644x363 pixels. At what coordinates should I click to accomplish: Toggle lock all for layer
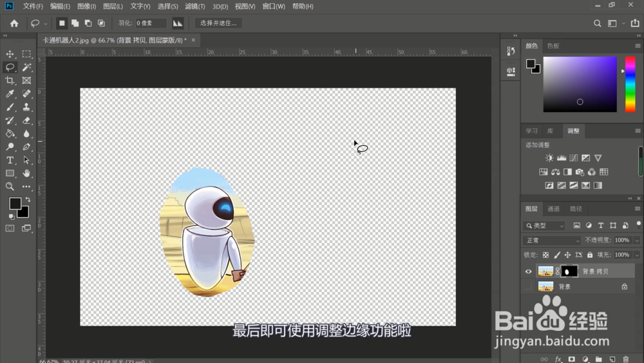590,255
